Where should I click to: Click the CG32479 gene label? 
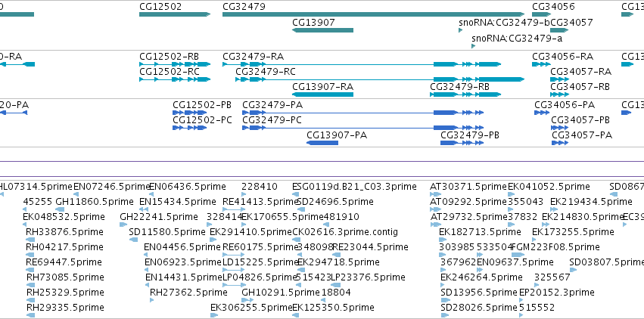tap(244, 7)
